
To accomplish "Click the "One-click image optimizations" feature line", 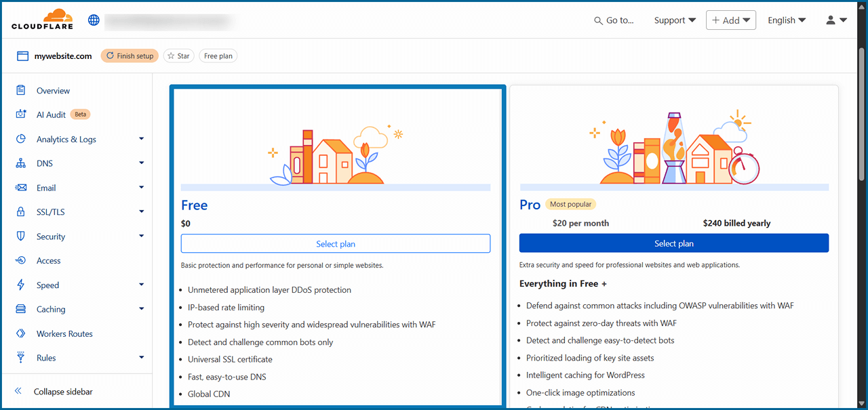I will click(x=580, y=392).
